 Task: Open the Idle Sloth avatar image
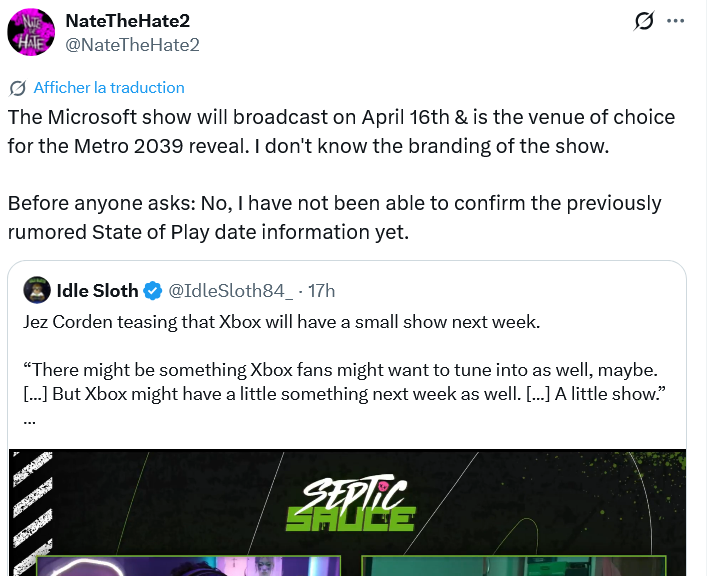[x=37, y=290]
